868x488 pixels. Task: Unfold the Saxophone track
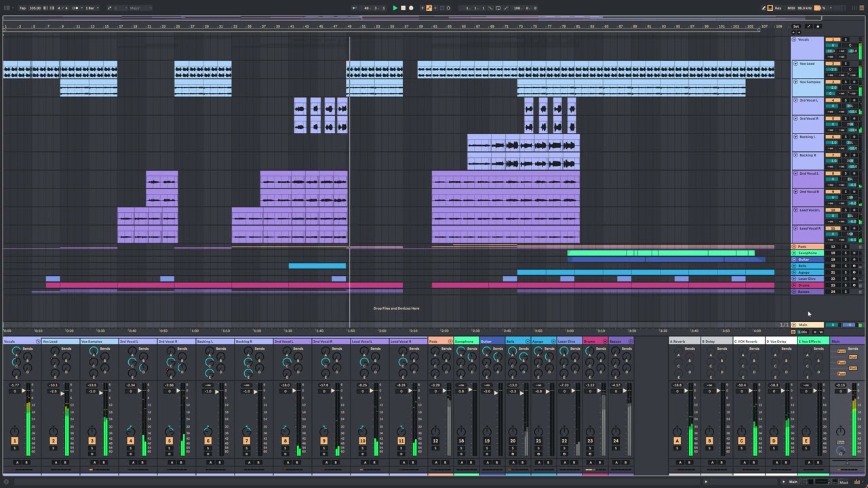[x=794, y=253]
